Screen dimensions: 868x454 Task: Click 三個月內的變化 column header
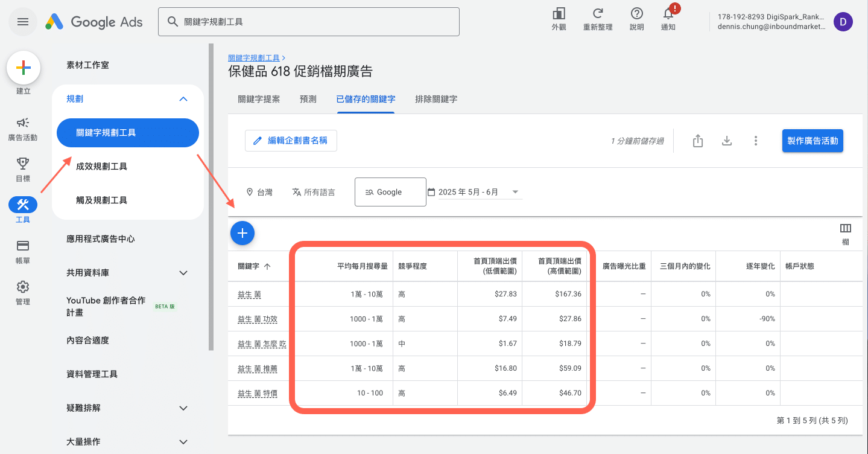pos(685,266)
